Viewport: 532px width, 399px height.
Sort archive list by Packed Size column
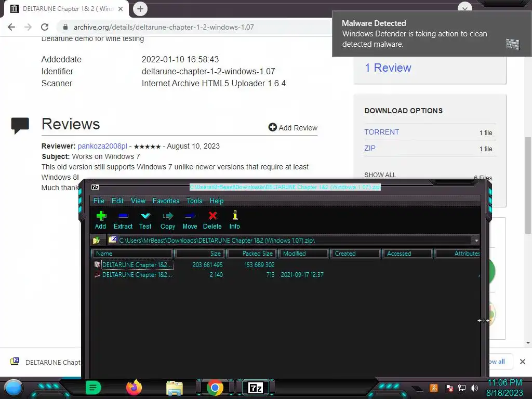point(252,254)
